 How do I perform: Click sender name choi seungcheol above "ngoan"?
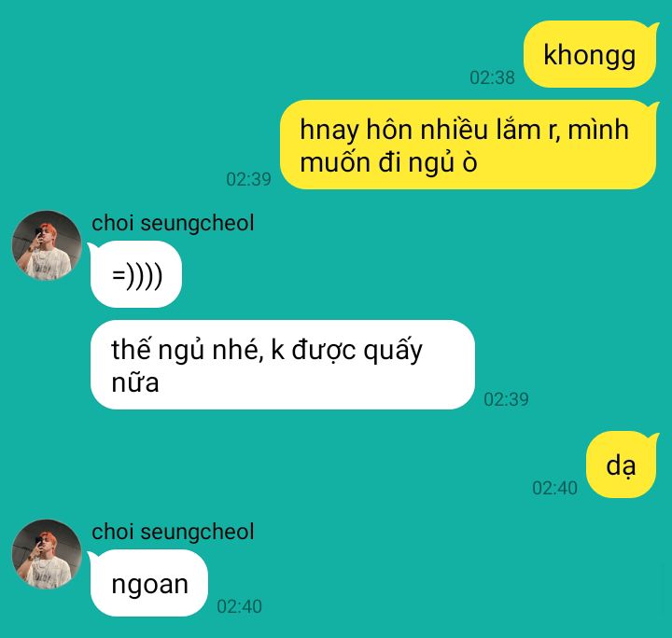(x=174, y=532)
